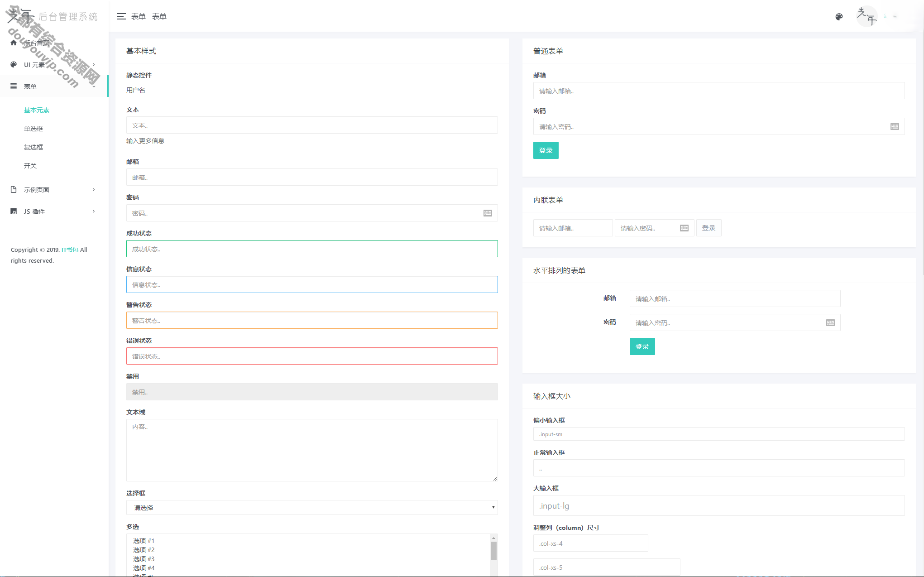The height and width of the screenshot is (577, 924).
Task: Focus the .input-sm small input
Action: (719, 434)
